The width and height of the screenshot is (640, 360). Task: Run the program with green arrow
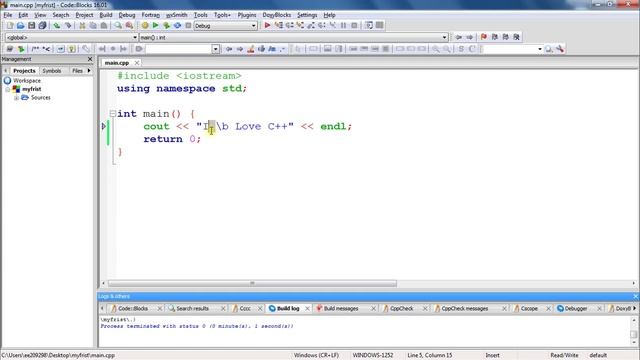coord(156,25)
